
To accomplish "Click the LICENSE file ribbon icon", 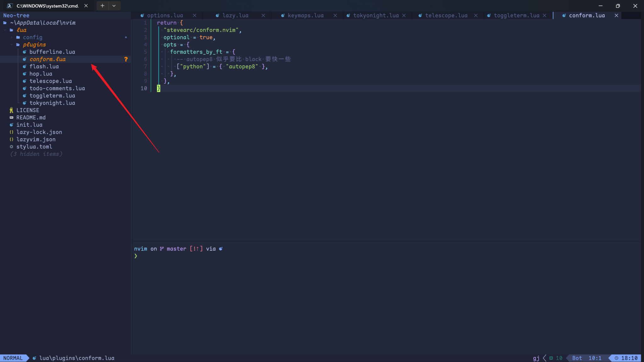I will click(x=12, y=110).
